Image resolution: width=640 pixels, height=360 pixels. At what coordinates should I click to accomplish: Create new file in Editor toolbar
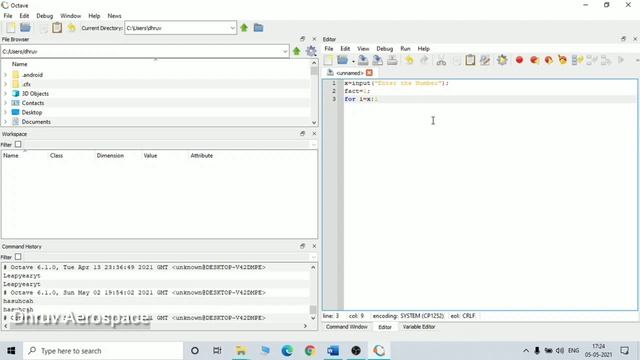click(328, 60)
